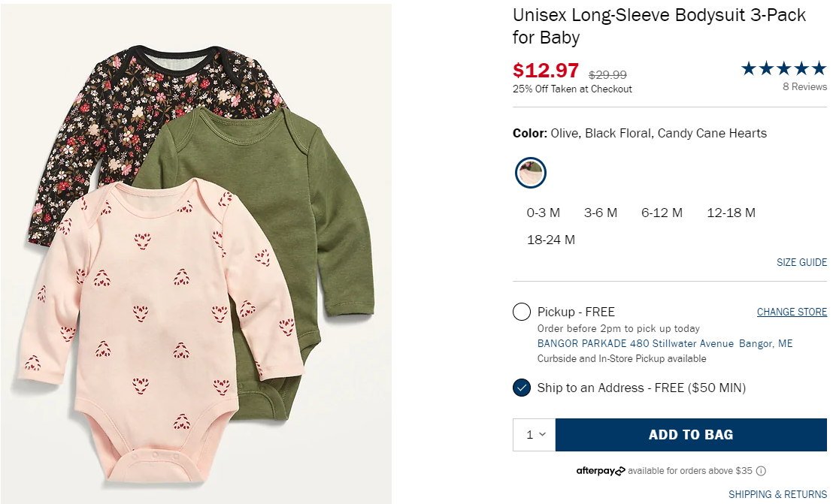Click the afterpay logo

600,471
